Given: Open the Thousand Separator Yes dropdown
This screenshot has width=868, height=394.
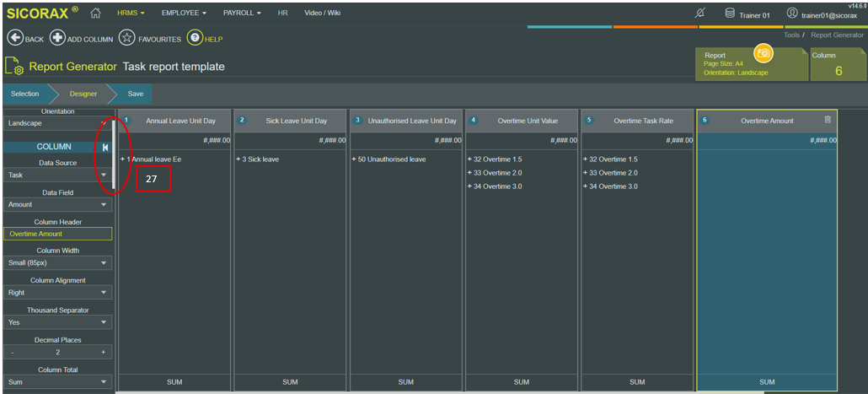Looking at the screenshot, I should pos(57,322).
